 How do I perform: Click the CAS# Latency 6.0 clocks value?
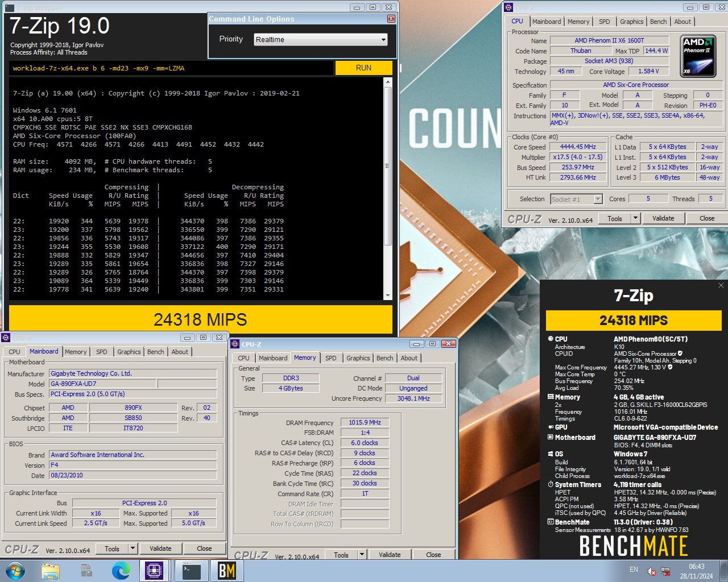pos(365,443)
